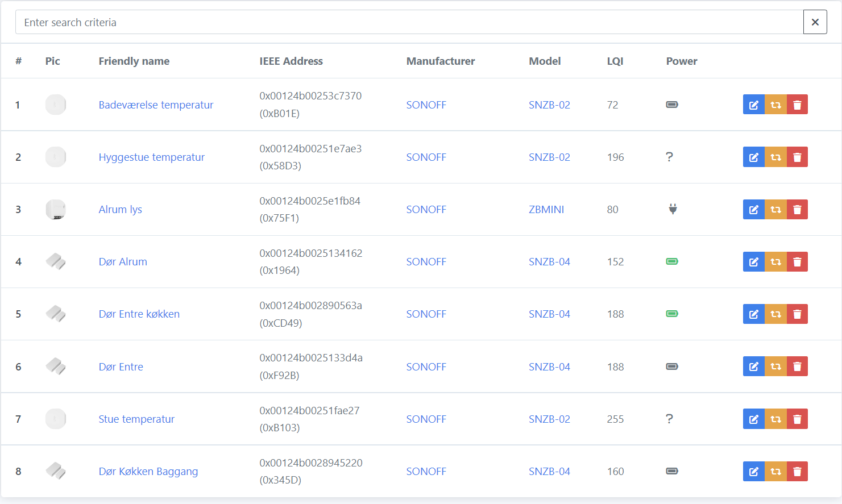Image resolution: width=842 pixels, height=504 pixels.
Task: Open the SONOFF manufacturer link for Badeværelse temperatur
Action: (426, 105)
